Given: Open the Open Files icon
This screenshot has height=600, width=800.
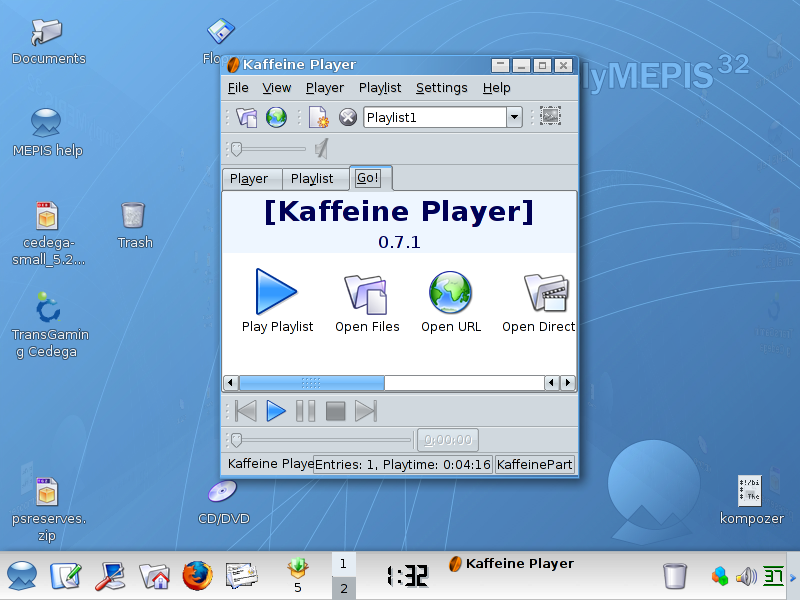Looking at the screenshot, I should (366, 292).
